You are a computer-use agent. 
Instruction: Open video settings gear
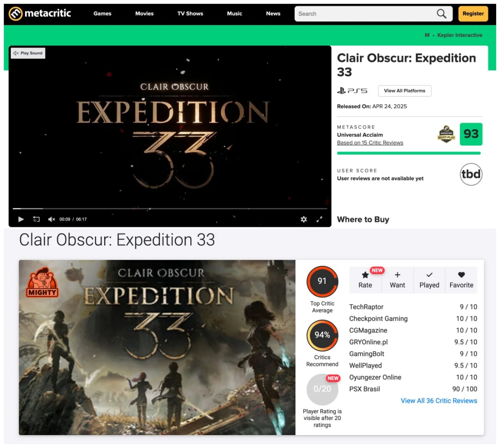coord(304,219)
